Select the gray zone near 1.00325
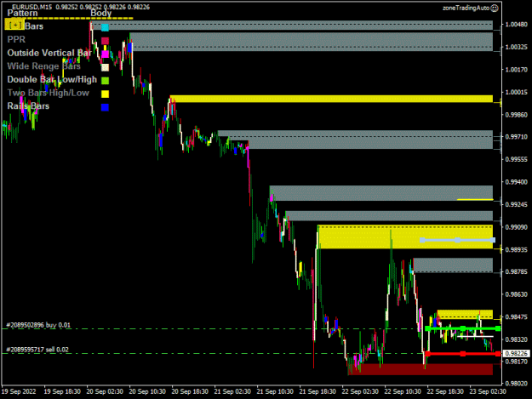This screenshot has height=399, width=532. (312, 42)
